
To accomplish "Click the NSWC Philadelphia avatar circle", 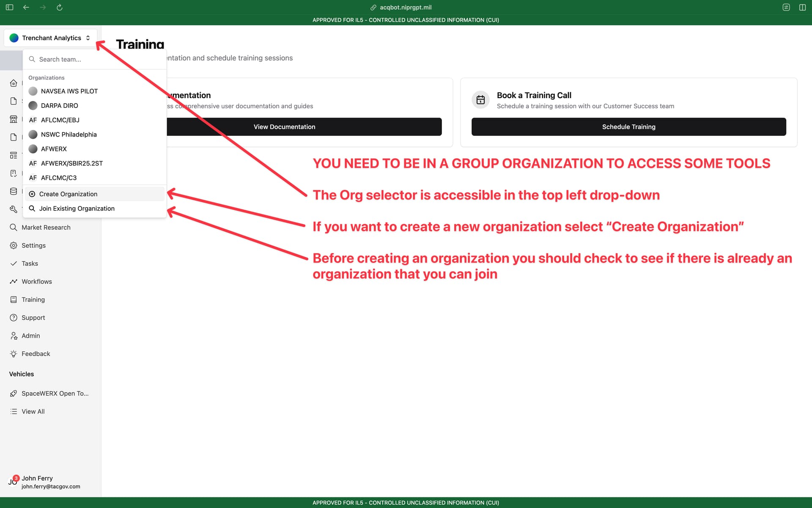I will (33, 135).
